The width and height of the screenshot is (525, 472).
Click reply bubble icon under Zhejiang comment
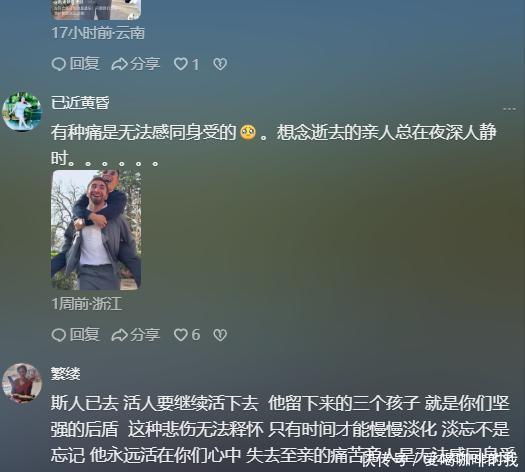pyautogui.click(x=59, y=335)
